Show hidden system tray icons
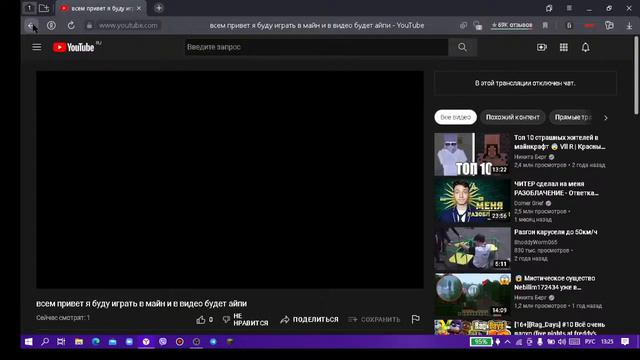Image resolution: width=640 pixels, height=360 pixels. (x=507, y=342)
